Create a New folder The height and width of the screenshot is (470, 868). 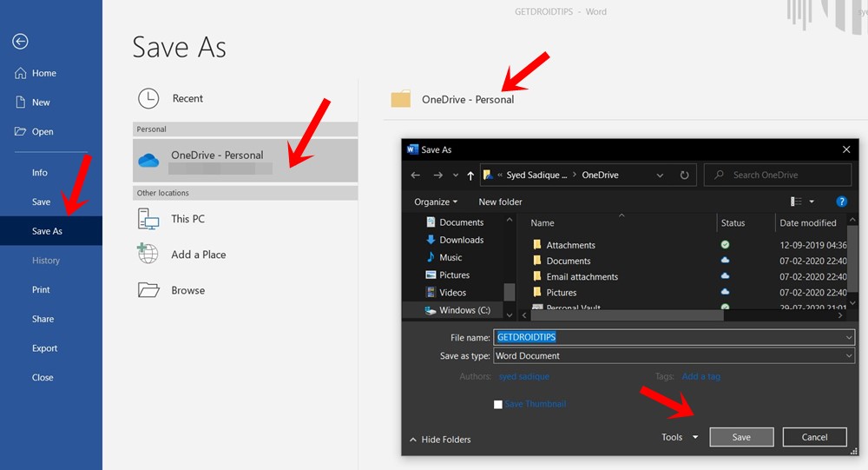500,202
